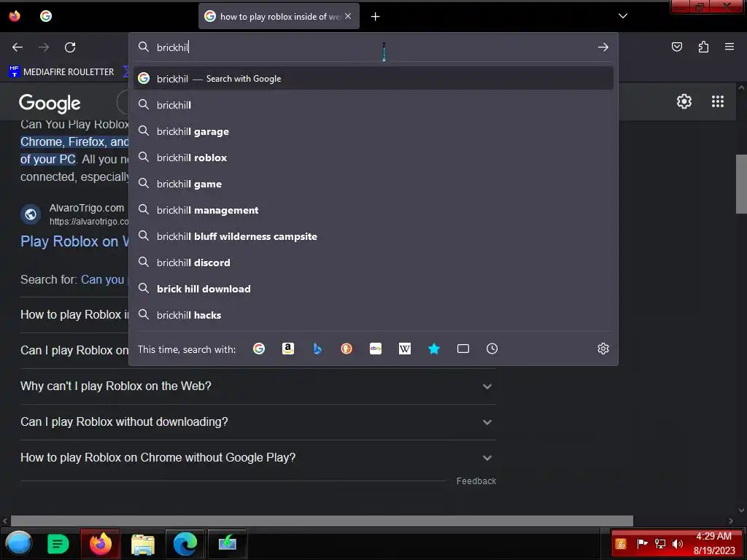Image resolution: width=747 pixels, height=560 pixels.
Task: Choose the 'brickhill' suggestion
Action: click(373, 105)
